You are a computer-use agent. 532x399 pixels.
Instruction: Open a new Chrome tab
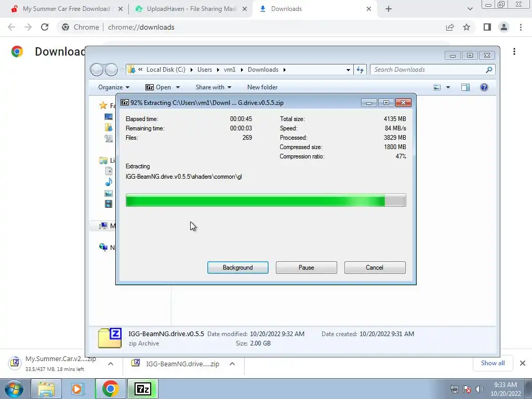389,9
